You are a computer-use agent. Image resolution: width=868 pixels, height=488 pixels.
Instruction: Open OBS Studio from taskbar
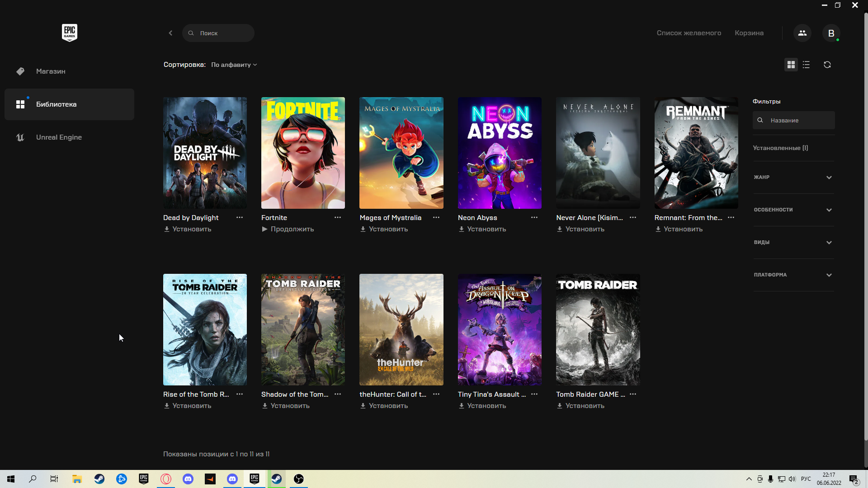(299, 479)
